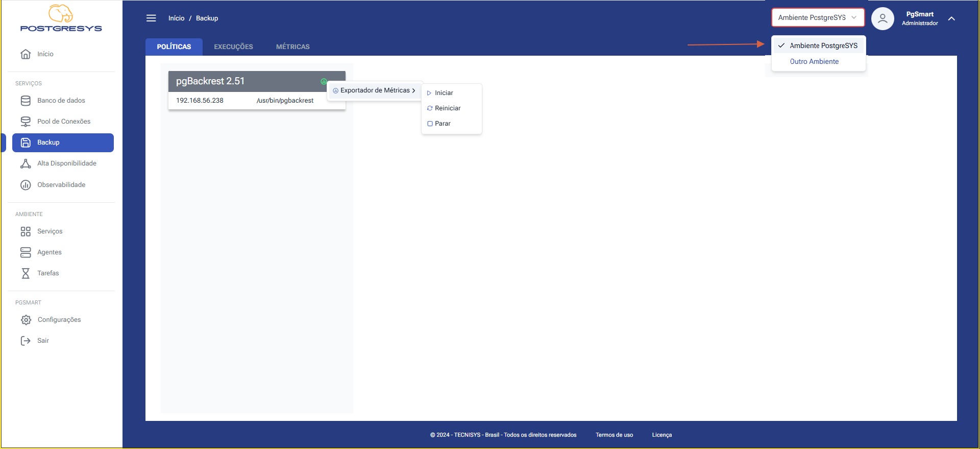This screenshot has height=449, width=980.
Task: Click the path /usr/bin/pgbackrest
Action: coord(285,101)
